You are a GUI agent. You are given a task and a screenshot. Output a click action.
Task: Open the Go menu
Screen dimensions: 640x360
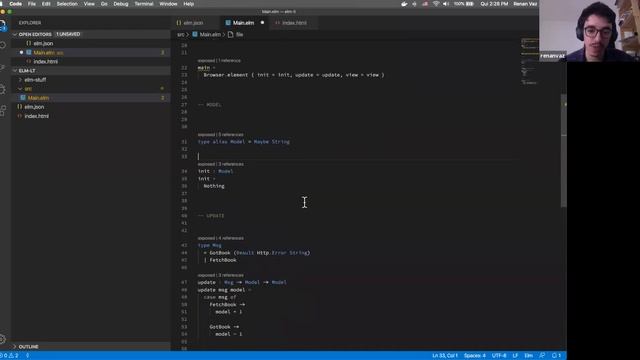pos(104,4)
